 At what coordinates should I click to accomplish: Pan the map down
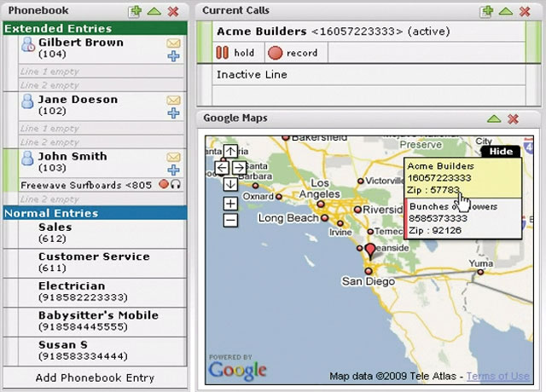(230, 184)
